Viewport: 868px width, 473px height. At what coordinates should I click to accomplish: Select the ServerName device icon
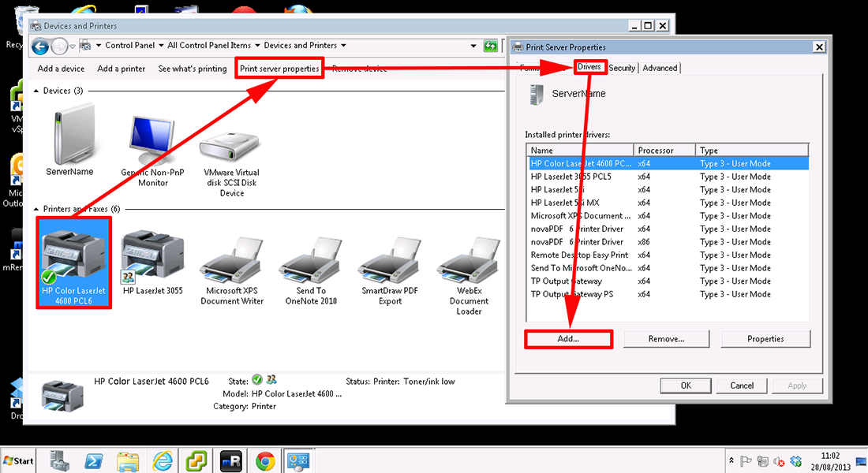click(70, 141)
